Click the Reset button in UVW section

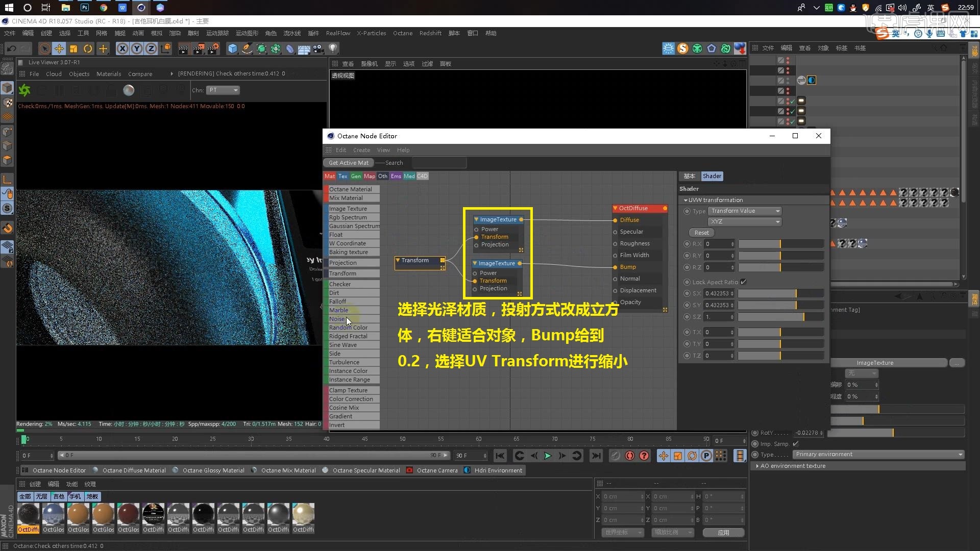[x=701, y=232]
